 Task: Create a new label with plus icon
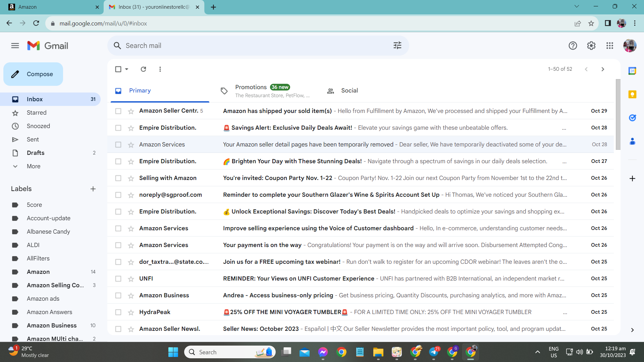[93, 189]
